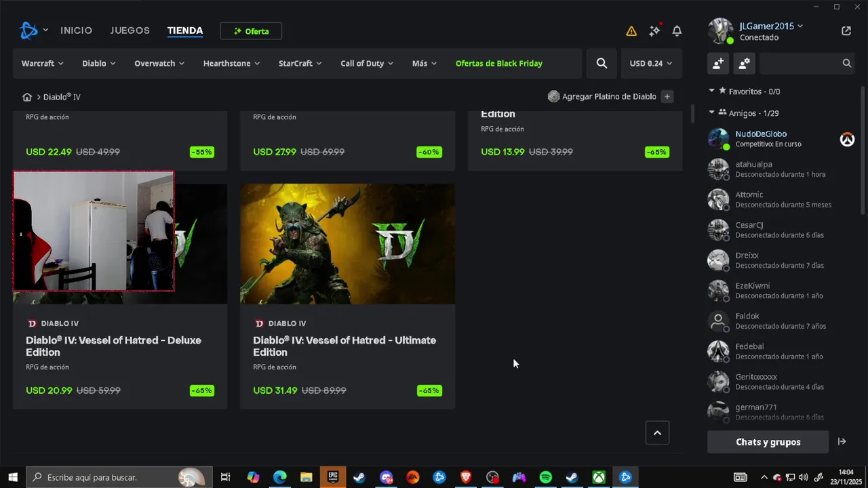
Task: Open the notifications bell
Action: 677,31
